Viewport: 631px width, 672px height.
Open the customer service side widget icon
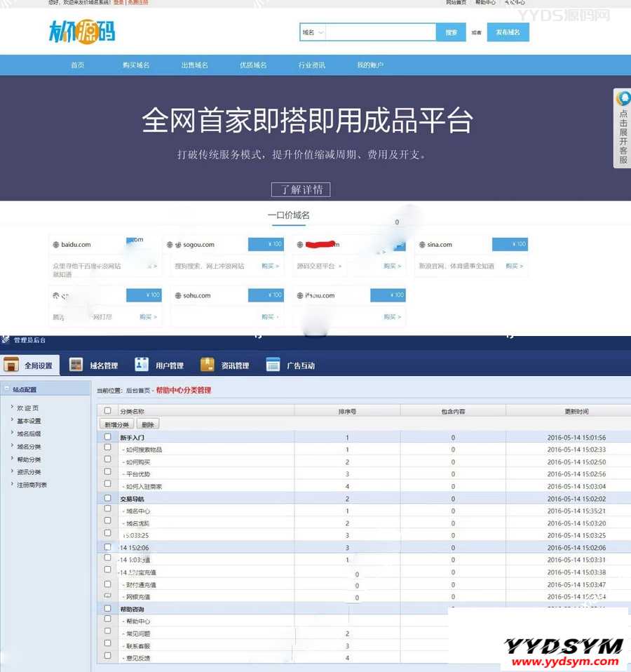pyautogui.click(x=623, y=99)
